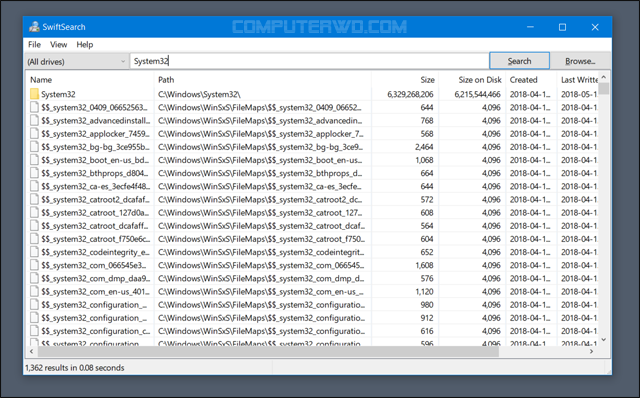This screenshot has height=398, width=640.
Task: Select file name $$_system32_advancedinstall
Action: pyautogui.click(x=96, y=120)
